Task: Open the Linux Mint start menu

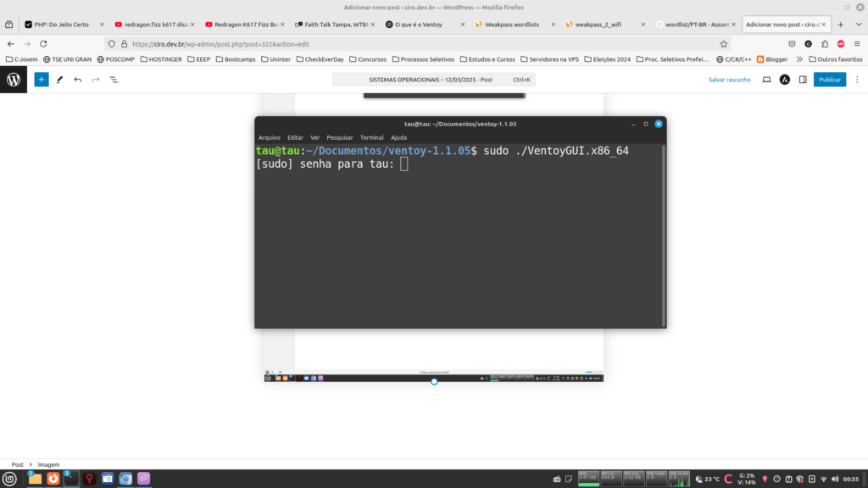Action: click(10, 479)
